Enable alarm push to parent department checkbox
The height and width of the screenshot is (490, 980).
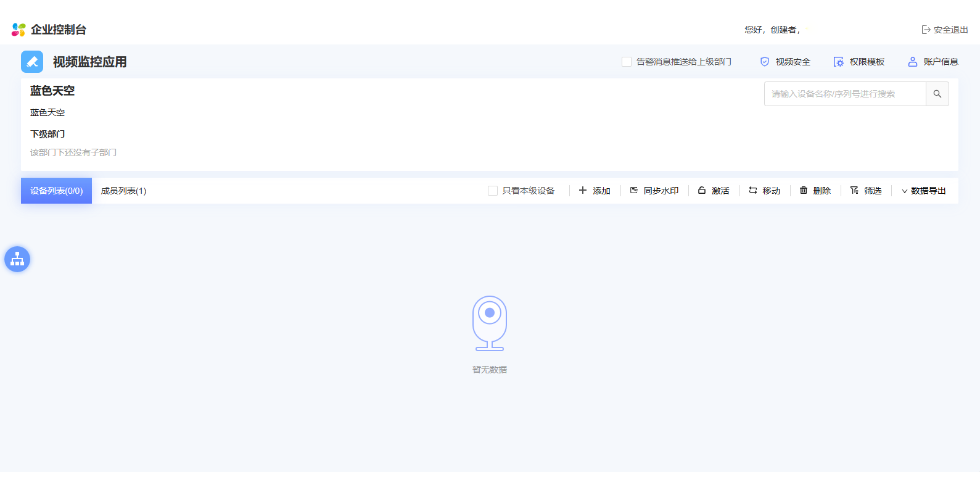(x=627, y=62)
